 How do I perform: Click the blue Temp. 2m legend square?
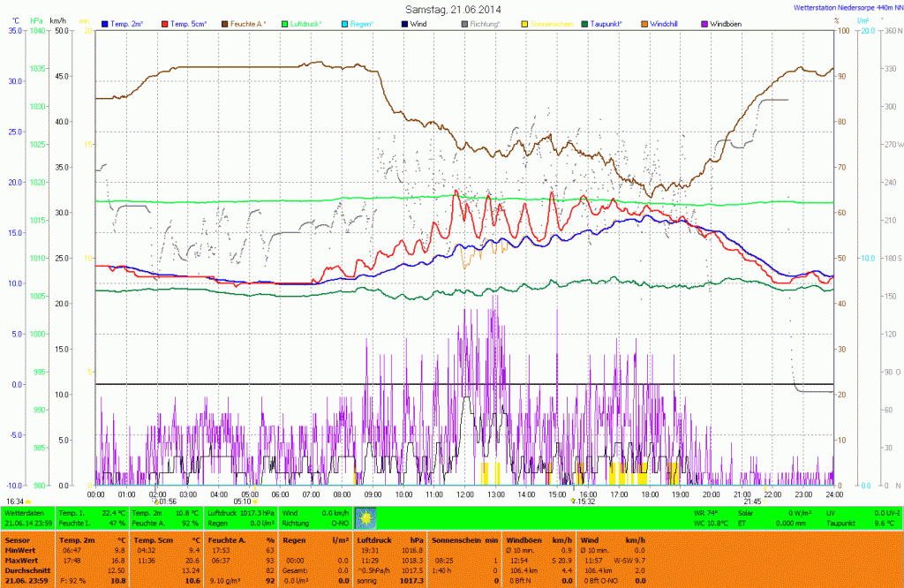click(x=106, y=22)
